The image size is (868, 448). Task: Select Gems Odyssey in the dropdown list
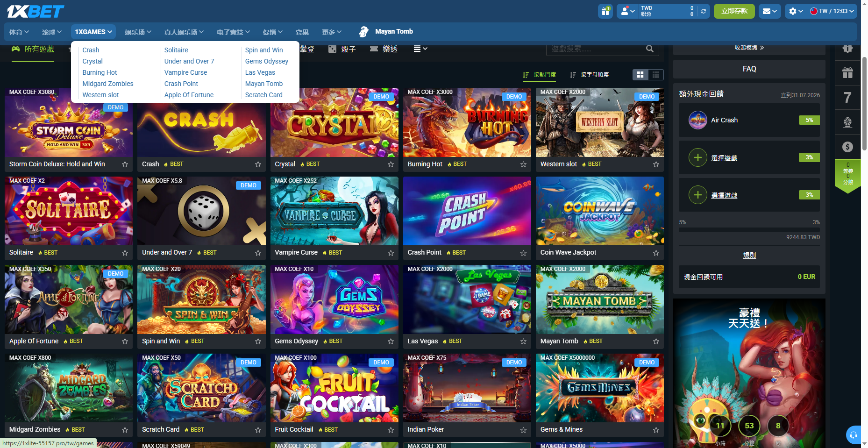pos(267,61)
